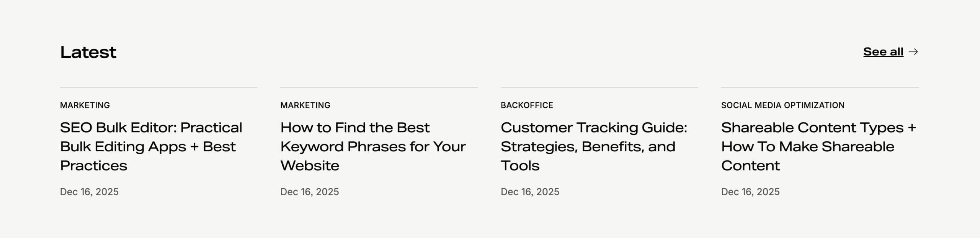The height and width of the screenshot is (238, 980).
Task: Click the arrow icon beside See all
Action: [913, 52]
